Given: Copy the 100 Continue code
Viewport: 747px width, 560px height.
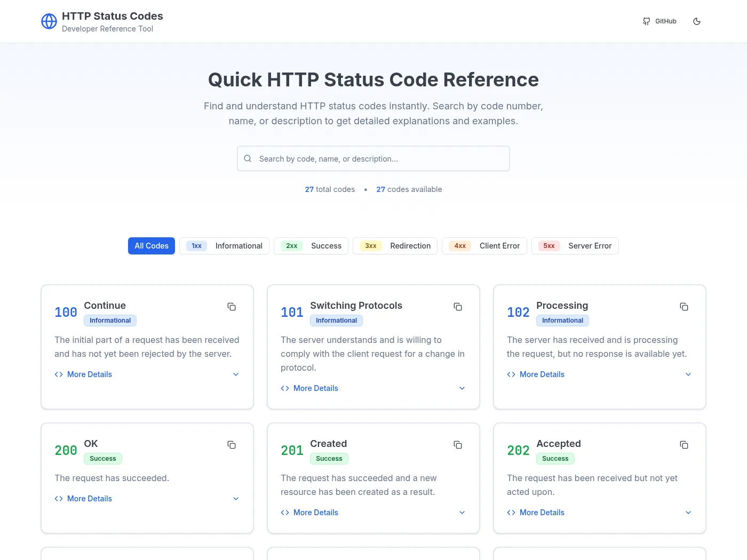Looking at the screenshot, I should (232, 307).
